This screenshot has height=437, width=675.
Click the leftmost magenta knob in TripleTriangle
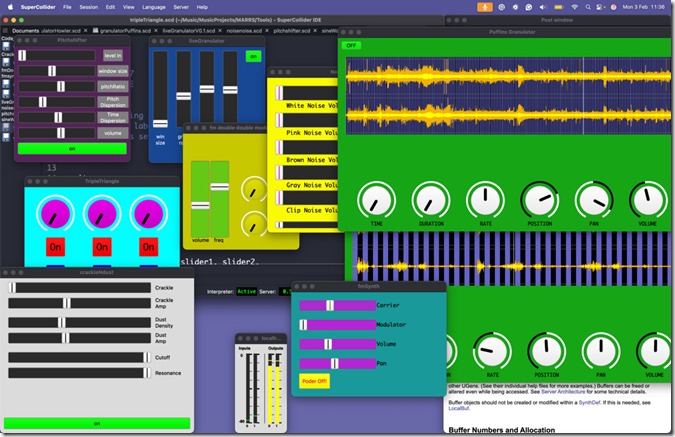[55, 212]
